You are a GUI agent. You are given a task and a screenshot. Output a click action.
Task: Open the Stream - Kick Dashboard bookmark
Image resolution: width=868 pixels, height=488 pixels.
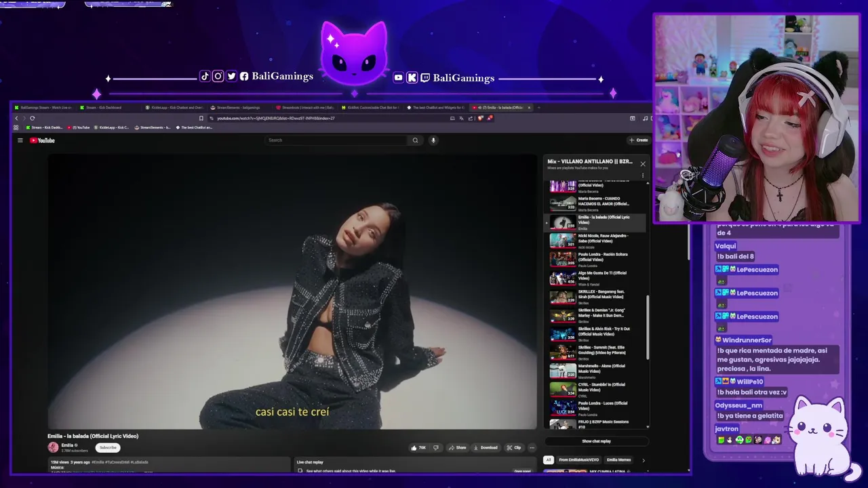click(x=44, y=127)
